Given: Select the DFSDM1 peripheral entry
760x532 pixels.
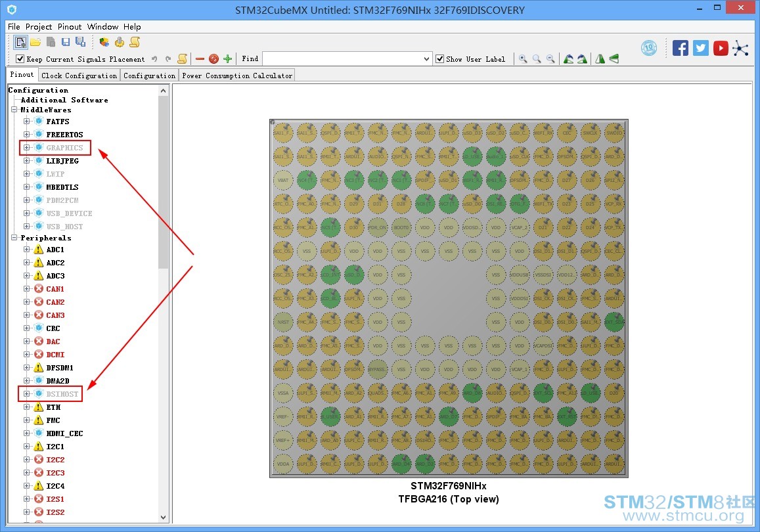Looking at the screenshot, I should [60, 368].
